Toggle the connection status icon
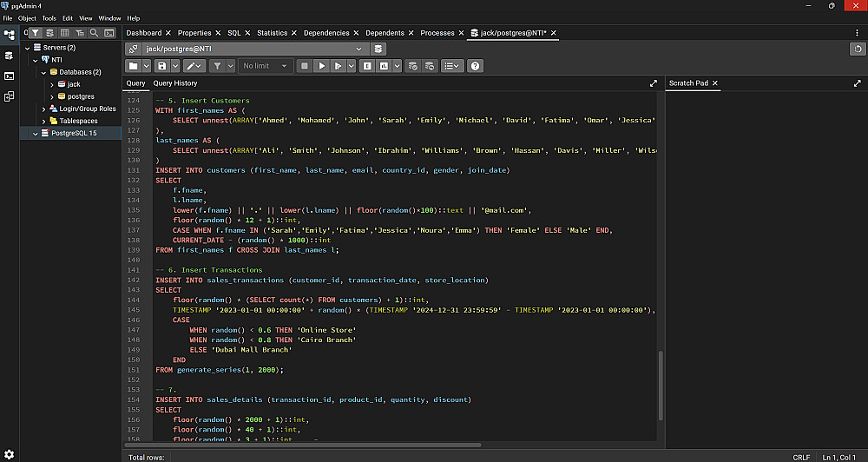This screenshot has height=462, width=868. point(133,49)
